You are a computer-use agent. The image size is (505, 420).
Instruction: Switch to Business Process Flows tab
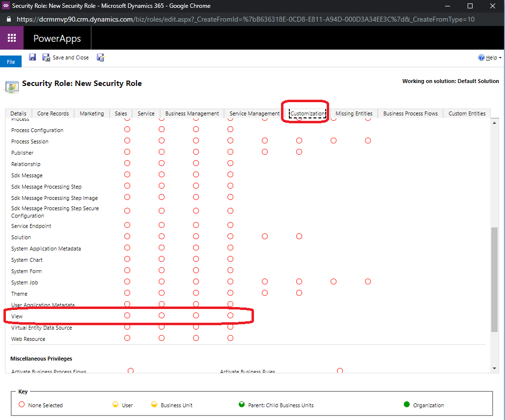pyautogui.click(x=410, y=113)
